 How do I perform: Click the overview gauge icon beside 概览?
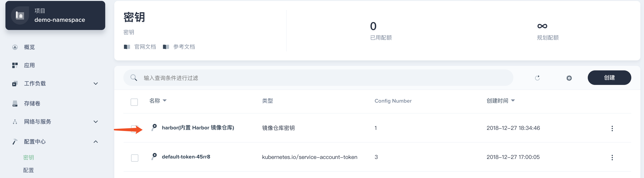(x=15, y=47)
